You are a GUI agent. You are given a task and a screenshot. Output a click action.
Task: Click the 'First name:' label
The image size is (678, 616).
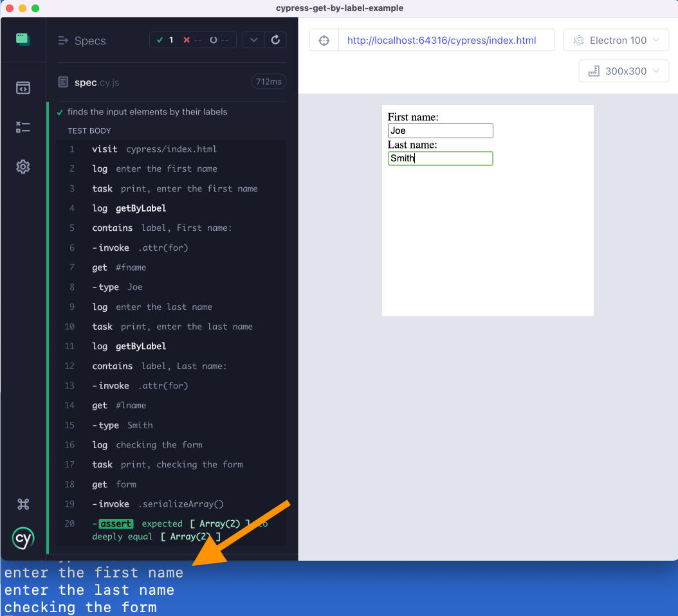(413, 117)
